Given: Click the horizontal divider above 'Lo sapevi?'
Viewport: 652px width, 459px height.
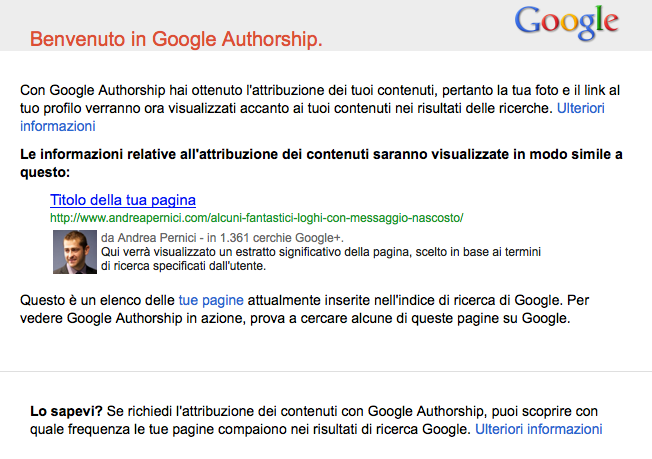Looking at the screenshot, I should [x=326, y=371].
